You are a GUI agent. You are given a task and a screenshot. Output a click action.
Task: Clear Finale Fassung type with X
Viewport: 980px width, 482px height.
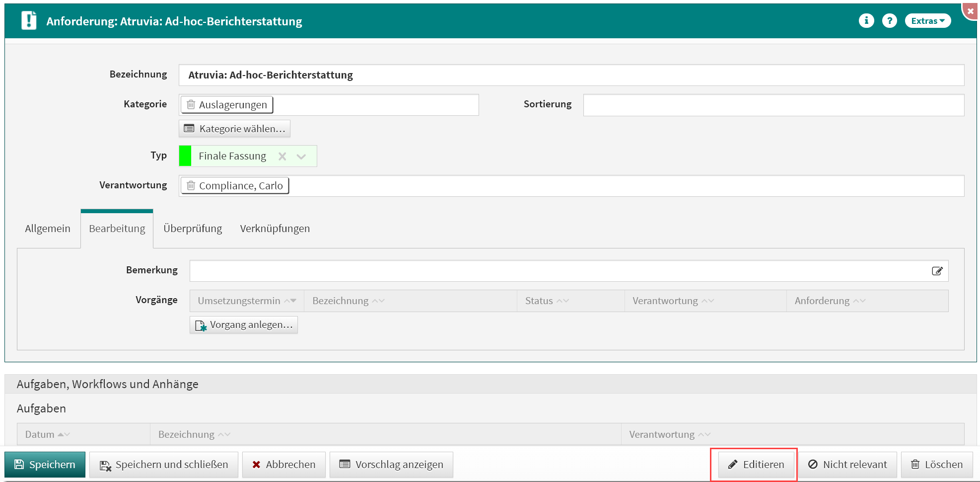[282, 157]
